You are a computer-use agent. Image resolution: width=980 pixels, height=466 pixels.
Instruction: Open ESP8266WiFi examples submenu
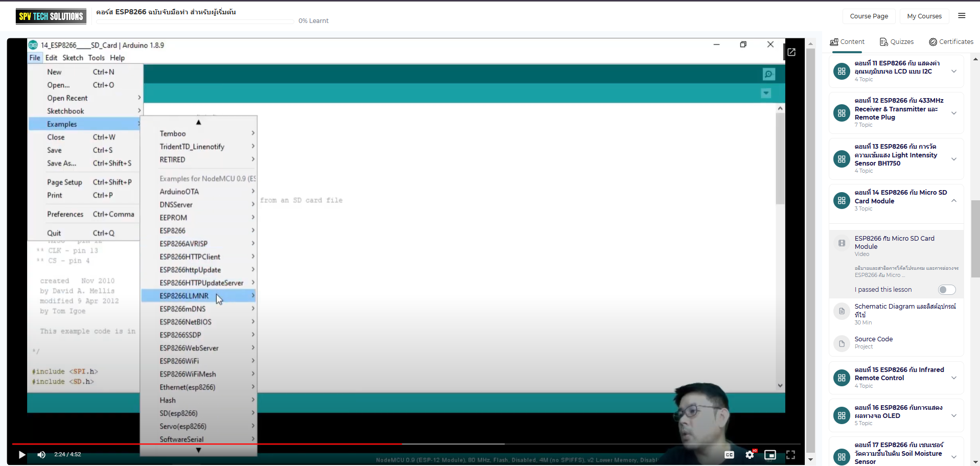click(199, 361)
